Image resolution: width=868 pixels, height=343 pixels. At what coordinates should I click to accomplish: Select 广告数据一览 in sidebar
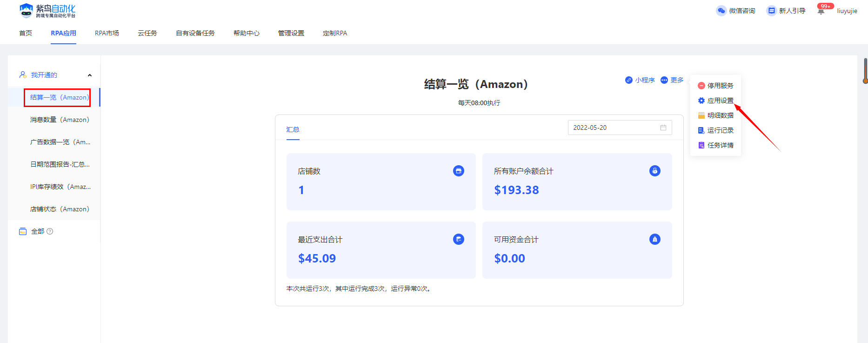(54, 142)
